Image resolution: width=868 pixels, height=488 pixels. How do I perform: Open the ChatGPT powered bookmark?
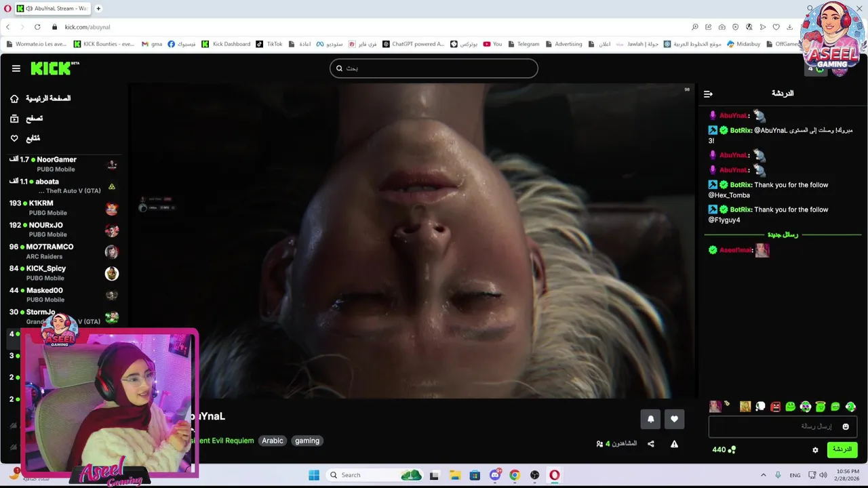pyautogui.click(x=413, y=44)
